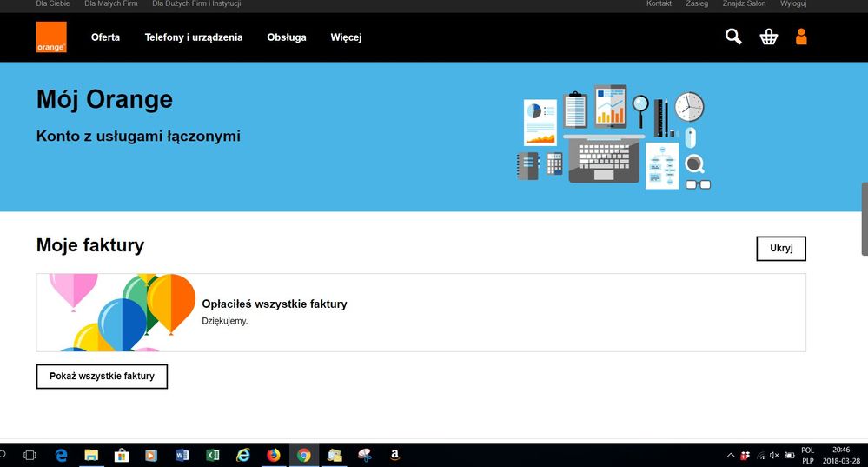Show hidden system tray icons chevron

tap(730, 455)
